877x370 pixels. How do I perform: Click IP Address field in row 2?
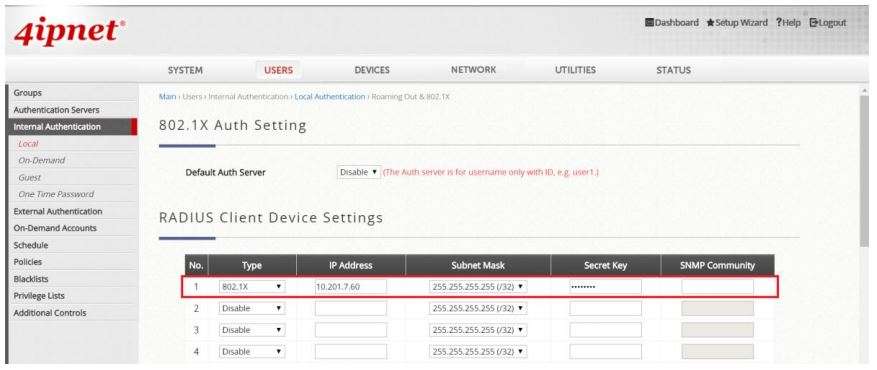pos(351,309)
